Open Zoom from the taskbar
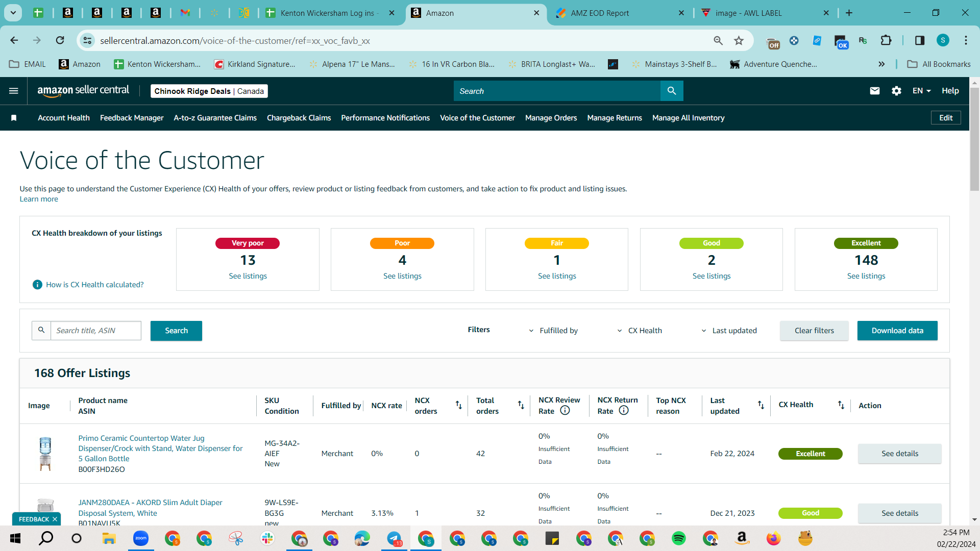 coord(141,538)
